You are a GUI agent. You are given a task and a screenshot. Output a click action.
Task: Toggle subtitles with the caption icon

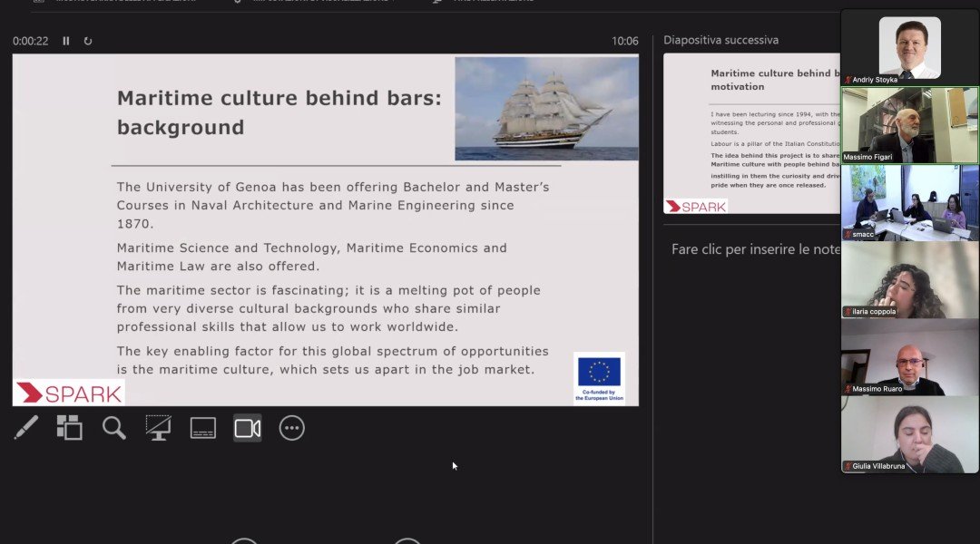pos(202,428)
